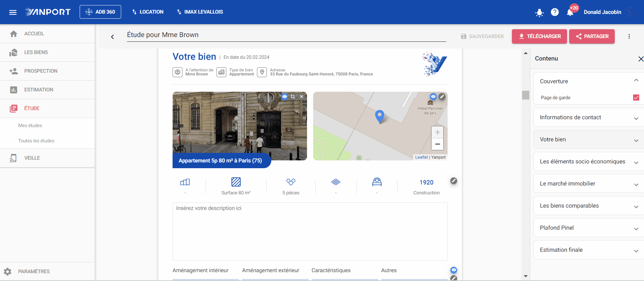The image size is (644, 281).
Task: Toggle the light/dark theme icon
Action: [x=539, y=13]
